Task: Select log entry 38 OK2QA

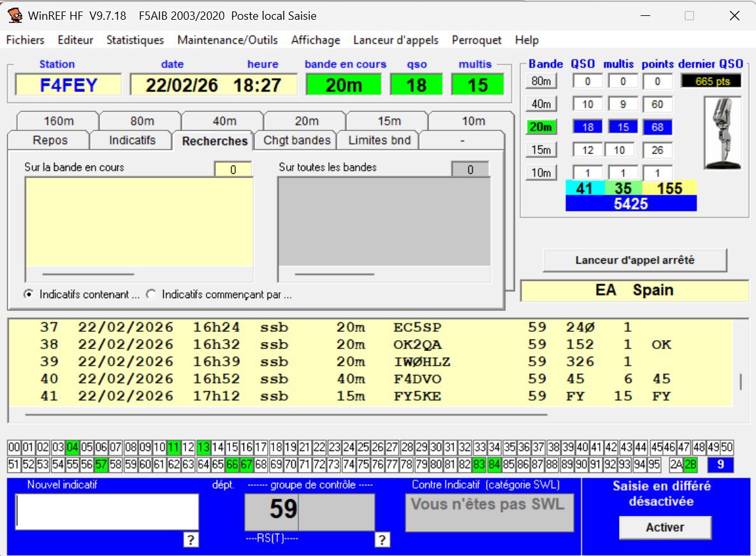Action: 370,345
